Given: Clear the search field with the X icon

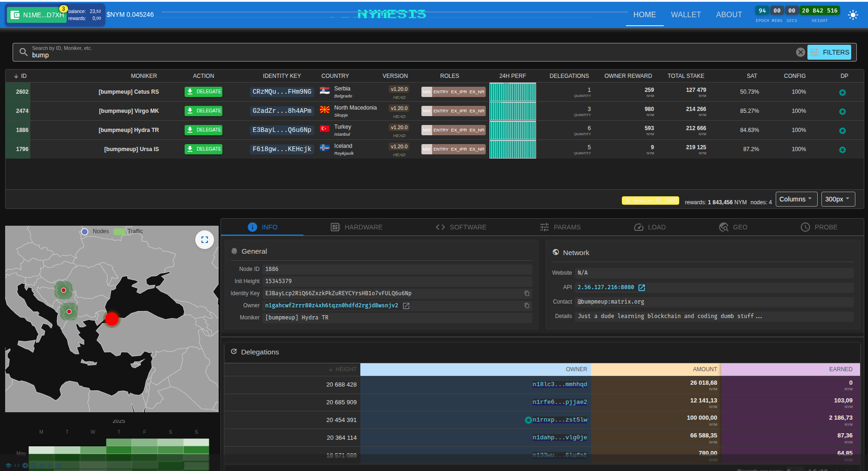Looking at the screenshot, I should pyautogui.click(x=800, y=52).
